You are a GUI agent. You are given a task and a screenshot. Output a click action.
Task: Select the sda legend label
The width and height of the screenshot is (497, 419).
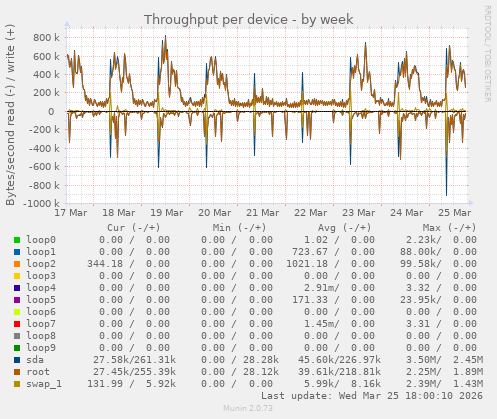coord(35,360)
